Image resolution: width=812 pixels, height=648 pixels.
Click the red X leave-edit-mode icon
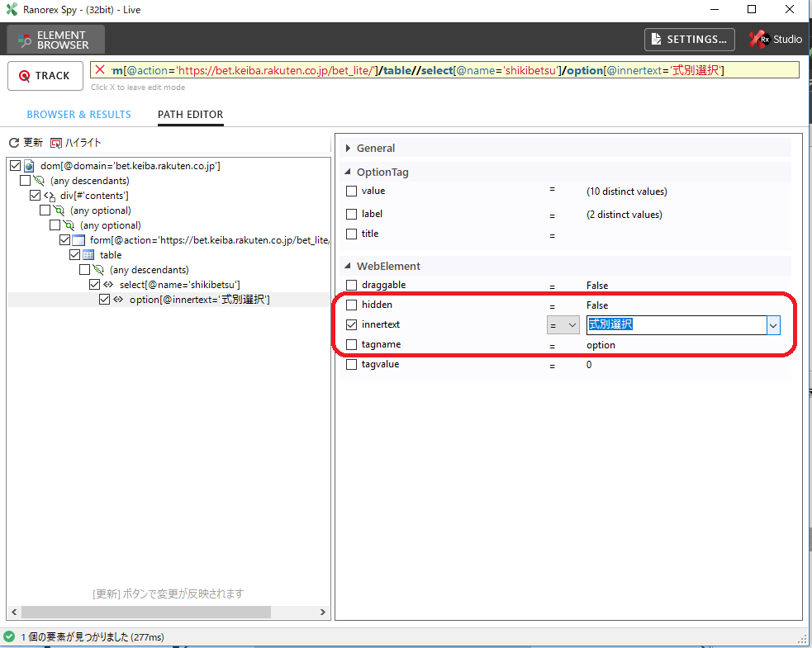100,70
